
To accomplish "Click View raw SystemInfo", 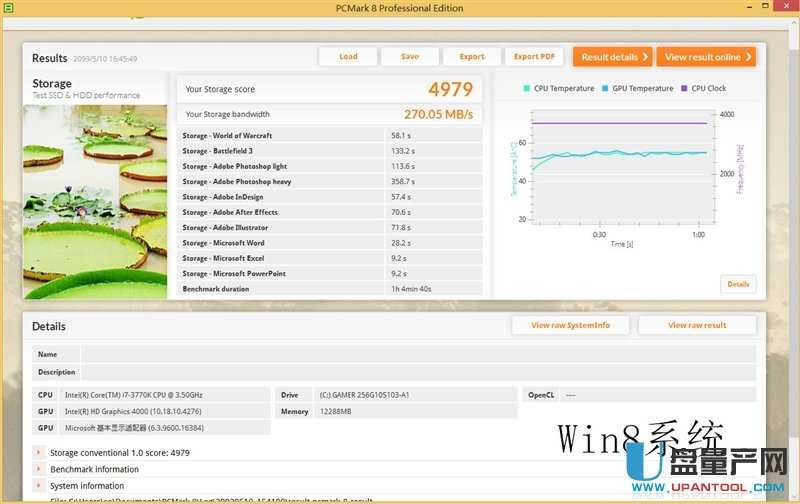I will (x=570, y=325).
